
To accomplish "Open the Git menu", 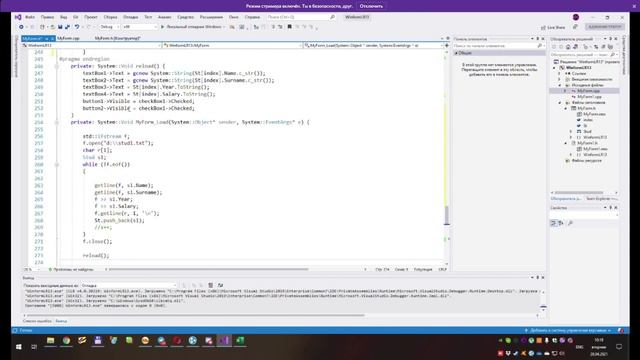I will tap(76, 17).
